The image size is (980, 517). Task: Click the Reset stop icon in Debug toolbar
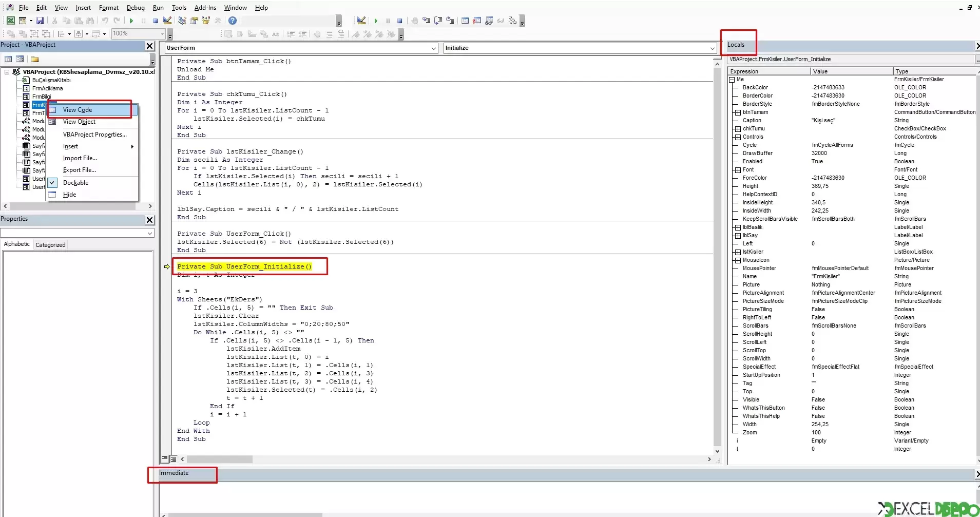399,21
